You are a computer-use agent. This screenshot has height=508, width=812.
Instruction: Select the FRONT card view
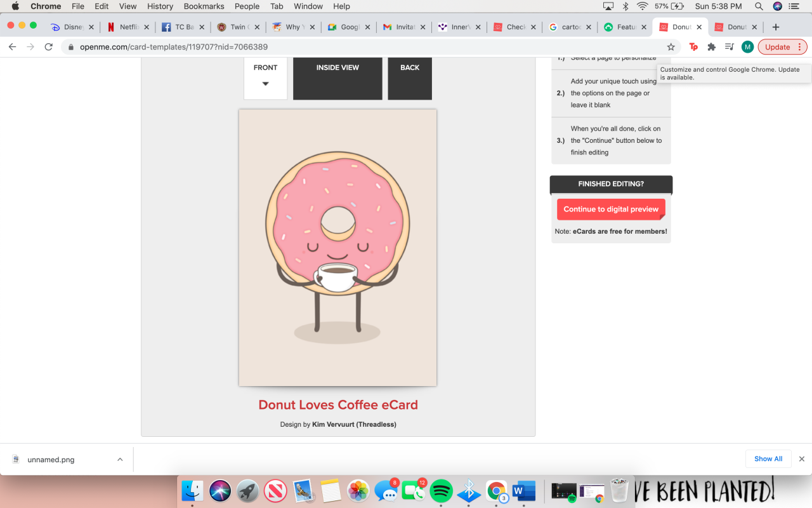[x=265, y=78]
